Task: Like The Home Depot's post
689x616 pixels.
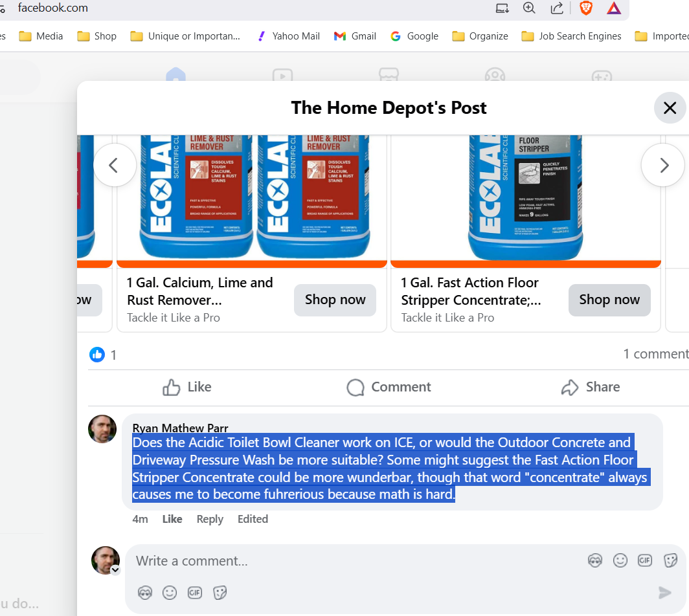Action: [x=187, y=387]
